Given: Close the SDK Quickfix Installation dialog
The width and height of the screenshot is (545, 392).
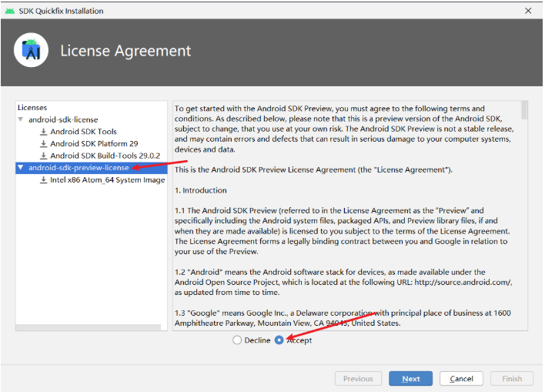Looking at the screenshot, I should pos(528,11).
